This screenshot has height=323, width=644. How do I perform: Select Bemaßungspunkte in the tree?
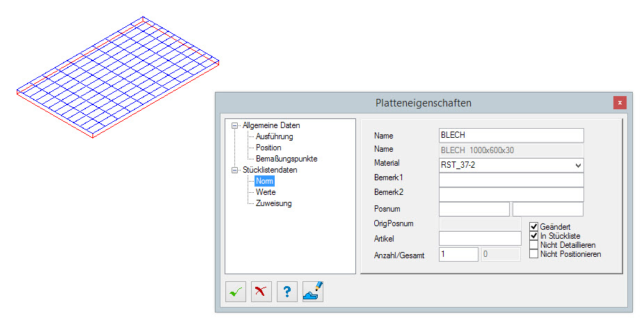tap(287, 159)
